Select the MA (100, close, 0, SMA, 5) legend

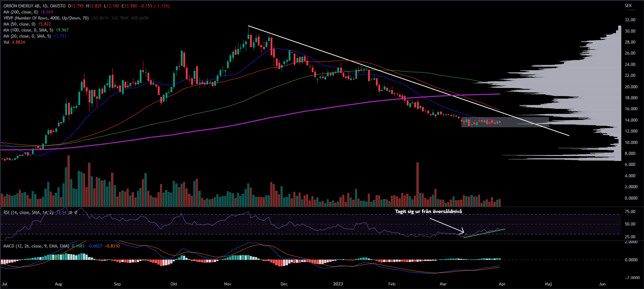tap(28, 30)
